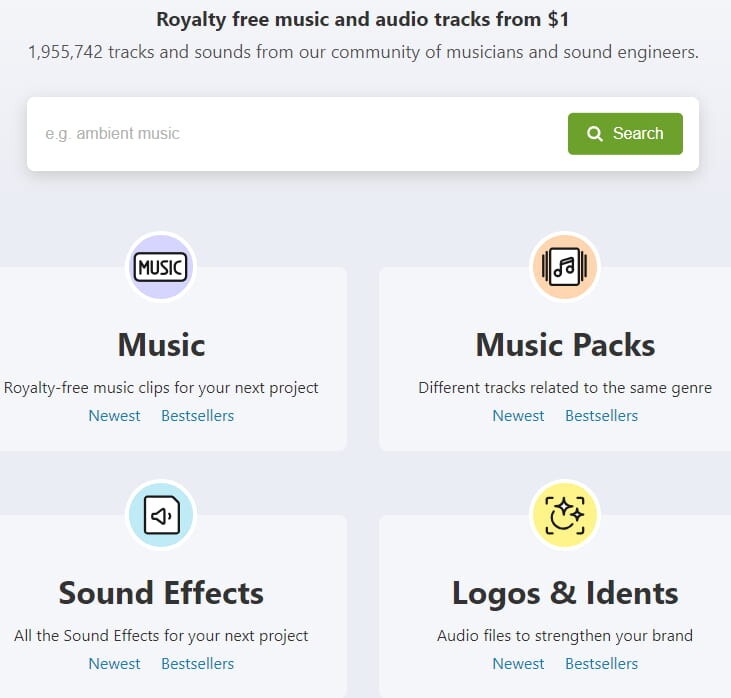Screen dimensions: 731x698
Task: View Newest under Sound Effects
Action: coord(114,664)
